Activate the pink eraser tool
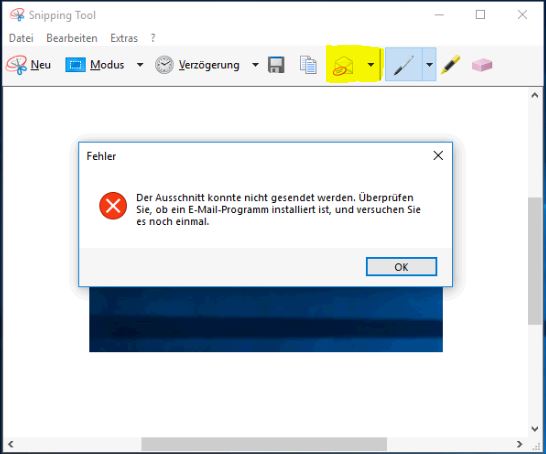This screenshot has height=454, width=546. click(482, 65)
